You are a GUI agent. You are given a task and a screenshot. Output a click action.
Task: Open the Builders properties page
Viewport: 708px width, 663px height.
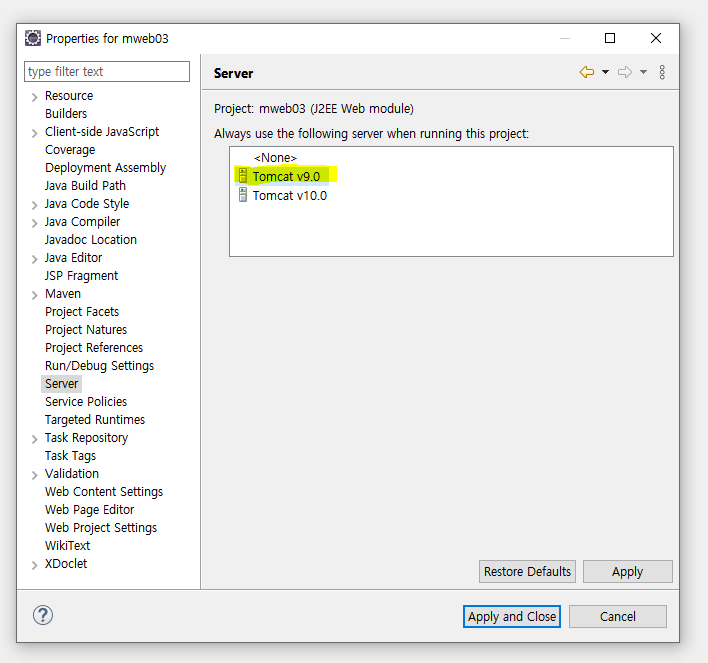[66, 114]
